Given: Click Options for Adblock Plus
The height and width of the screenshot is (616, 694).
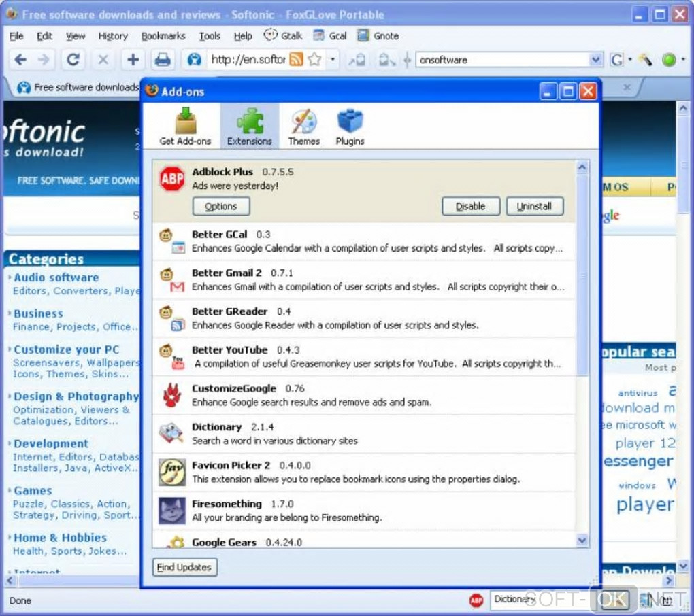Looking at the screenshot, I should pyautogui.click(x=221, y=206).
